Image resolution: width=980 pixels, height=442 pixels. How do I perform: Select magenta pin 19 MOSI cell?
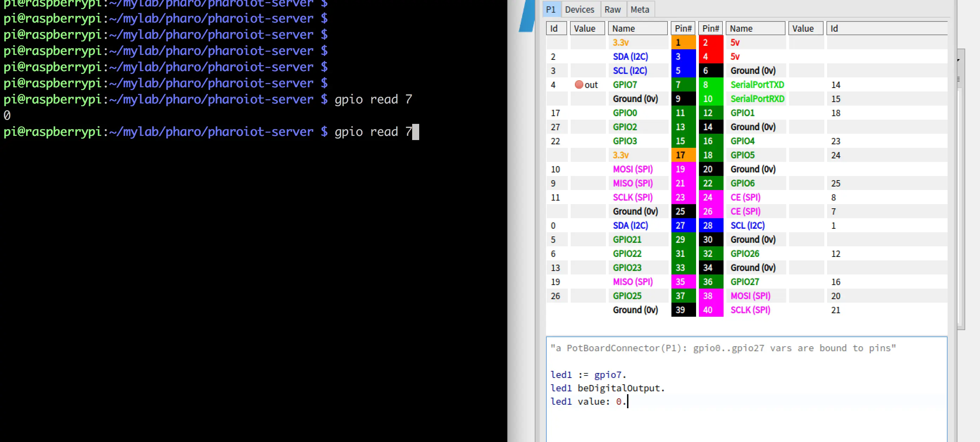[x=683, y=169]
